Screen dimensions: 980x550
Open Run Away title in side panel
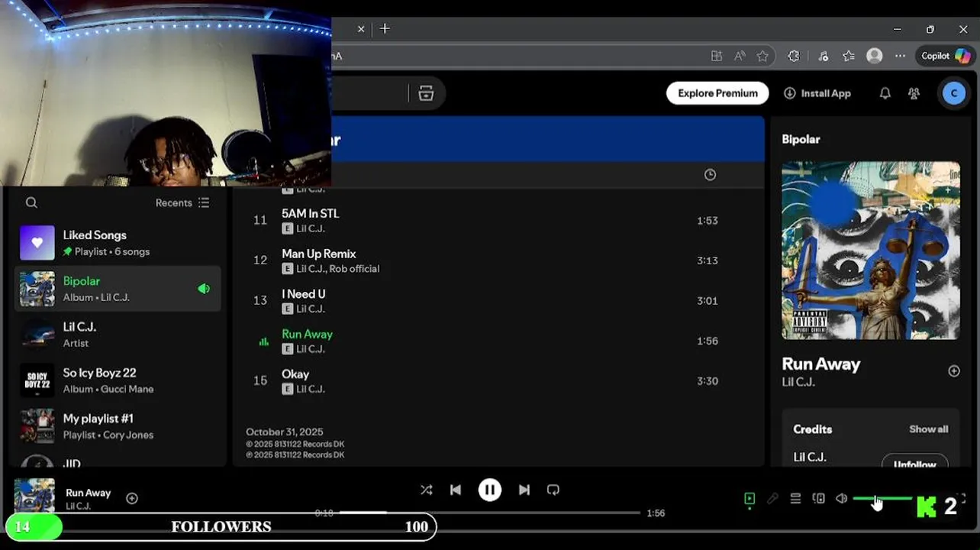821,364
